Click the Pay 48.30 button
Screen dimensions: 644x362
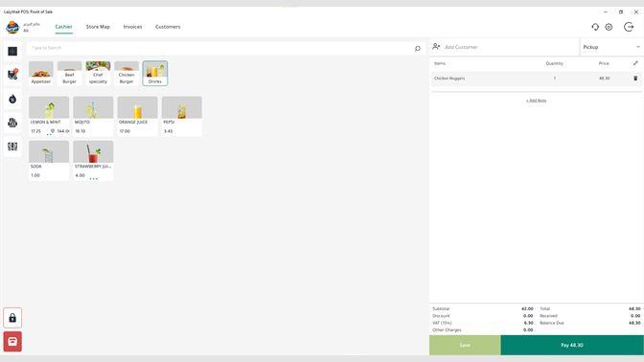pyautogui.click(x=572, y=345)
